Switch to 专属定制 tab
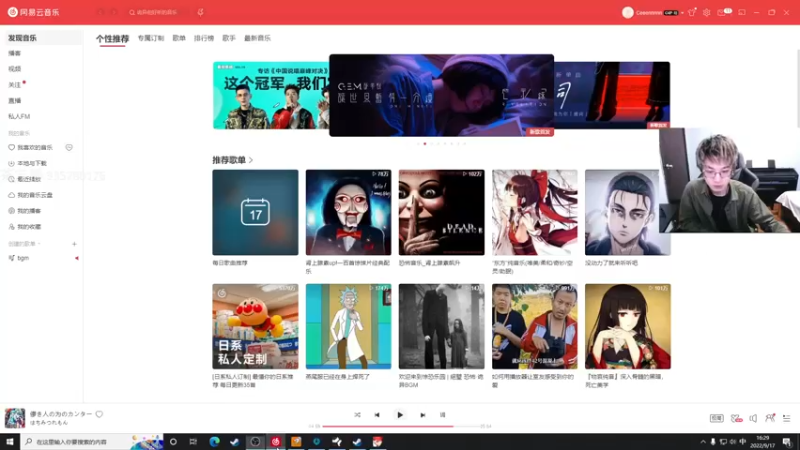The image size is (800, 450). [x=151, y=38]
